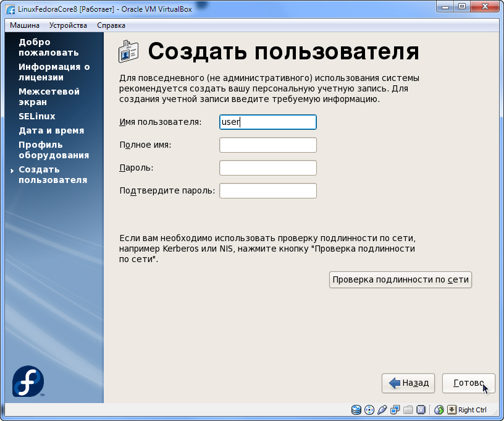Focus the Имя пользователя input field
The width and height of the screenshot is (504, 421).
(268, 122)
